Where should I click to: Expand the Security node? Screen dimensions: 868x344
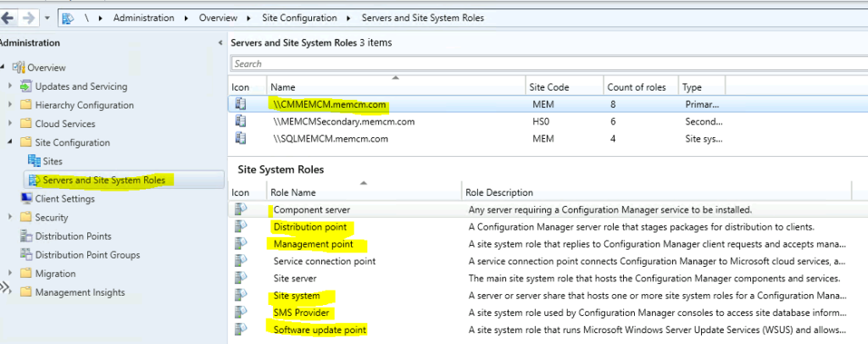tap(10, 218)
